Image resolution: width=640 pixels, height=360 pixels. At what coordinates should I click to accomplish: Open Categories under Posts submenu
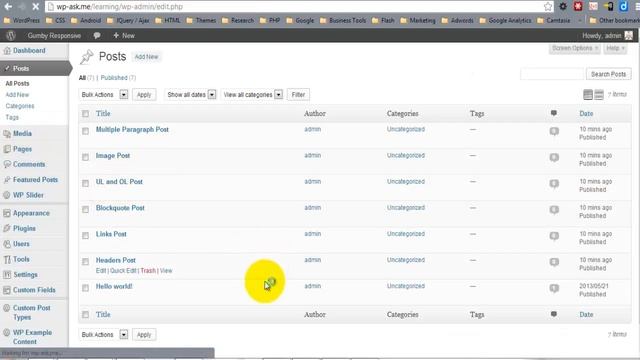pos(20,106)
